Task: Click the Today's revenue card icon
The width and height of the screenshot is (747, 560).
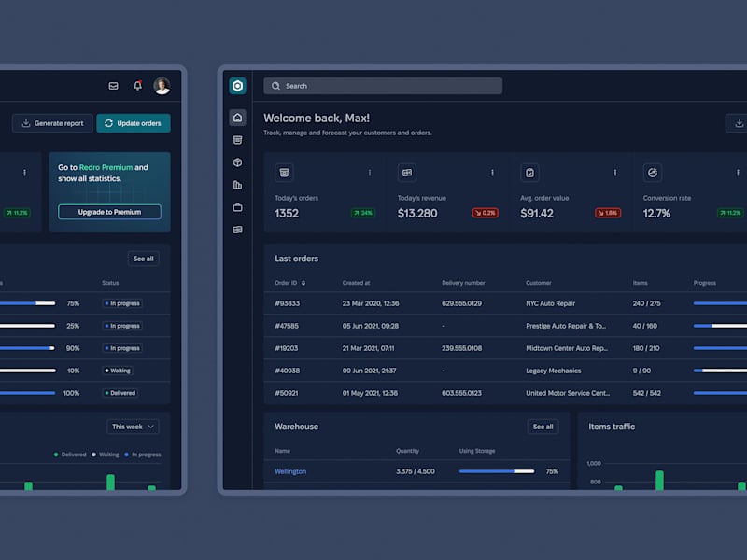Action: pyautogui.click(x=407, y=173)
